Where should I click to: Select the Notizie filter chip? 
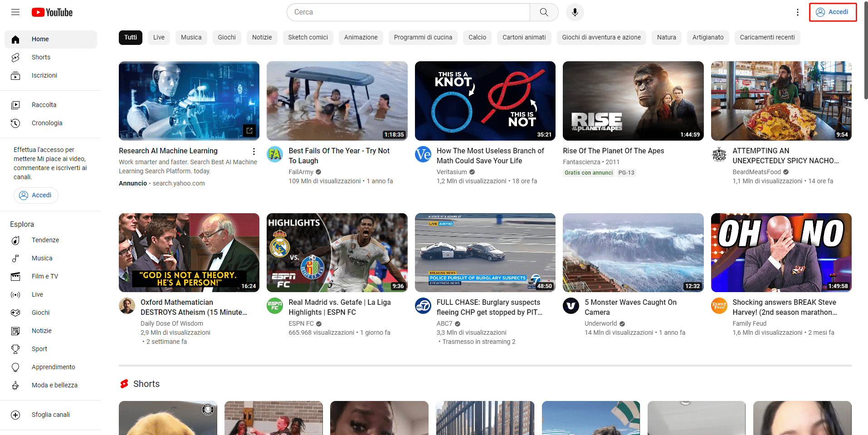point(262,38)
